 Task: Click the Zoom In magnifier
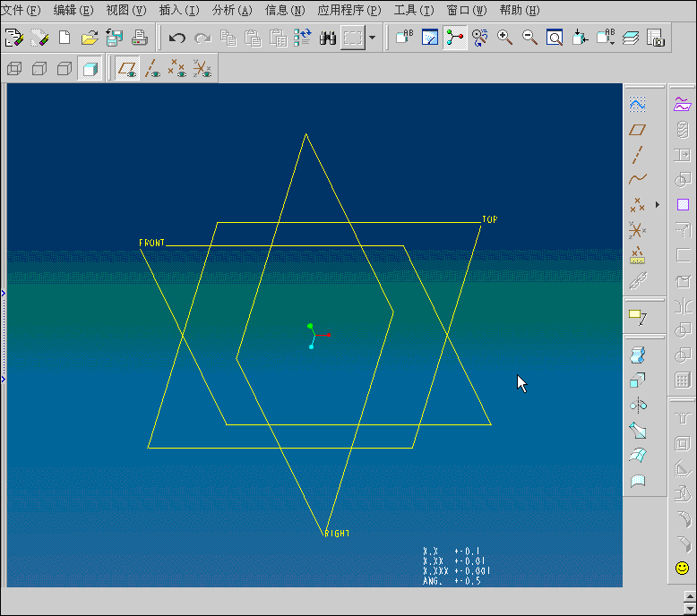[x=504, y=38]
